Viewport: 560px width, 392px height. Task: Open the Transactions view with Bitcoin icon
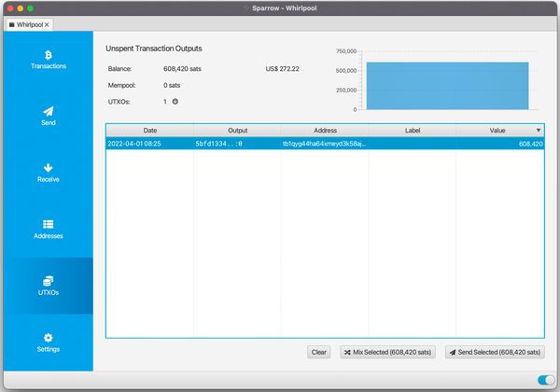point(48,55)
